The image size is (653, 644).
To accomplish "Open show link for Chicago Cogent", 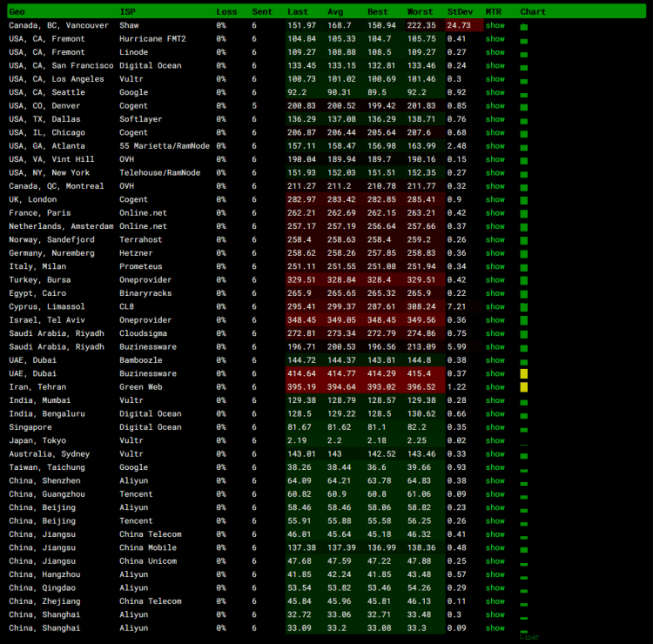I will point(495,132).
